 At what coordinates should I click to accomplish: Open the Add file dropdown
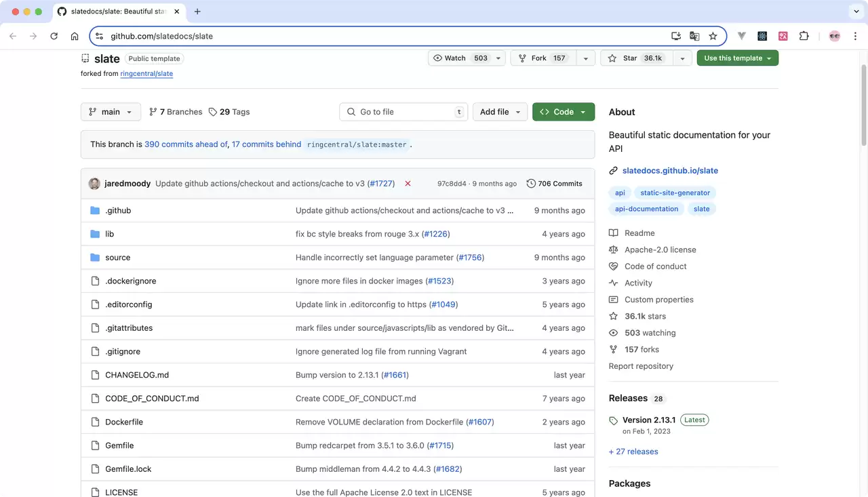tap(501, 112)
